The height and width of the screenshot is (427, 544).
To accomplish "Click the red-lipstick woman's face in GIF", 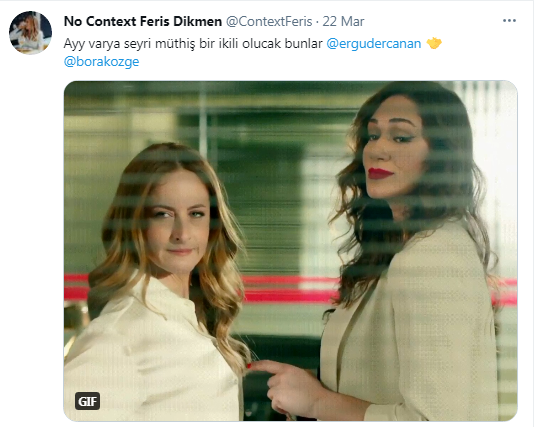I will 396,153.
